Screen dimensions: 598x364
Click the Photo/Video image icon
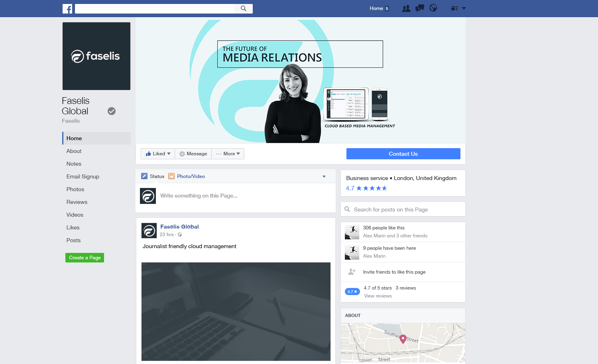coord(171,176)
